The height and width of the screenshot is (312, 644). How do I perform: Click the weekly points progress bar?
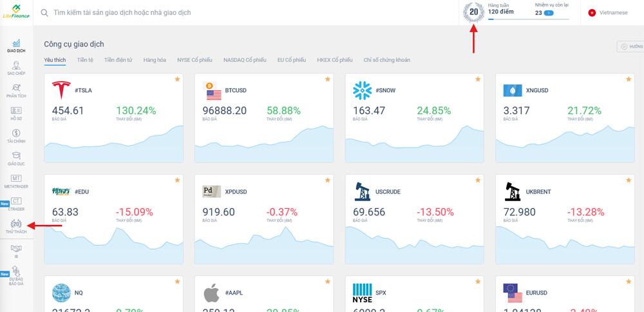pyautogui.click(x=529, y=19)
